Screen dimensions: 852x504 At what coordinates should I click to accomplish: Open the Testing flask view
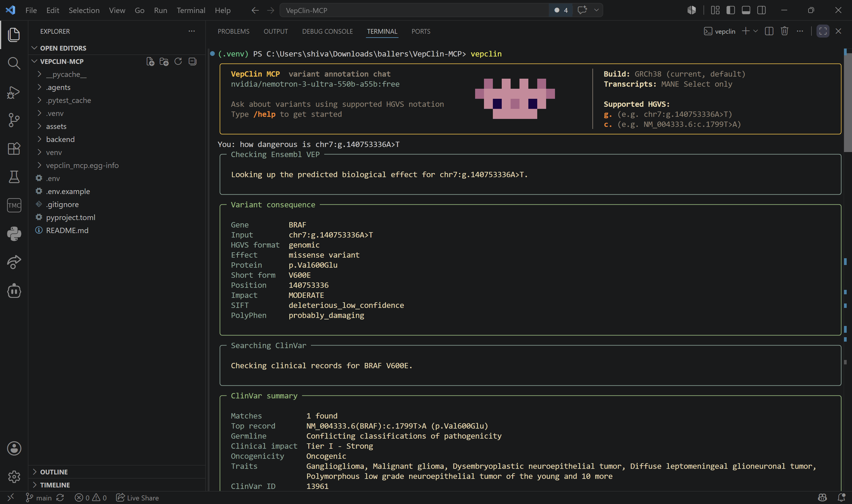pos(14,177)
